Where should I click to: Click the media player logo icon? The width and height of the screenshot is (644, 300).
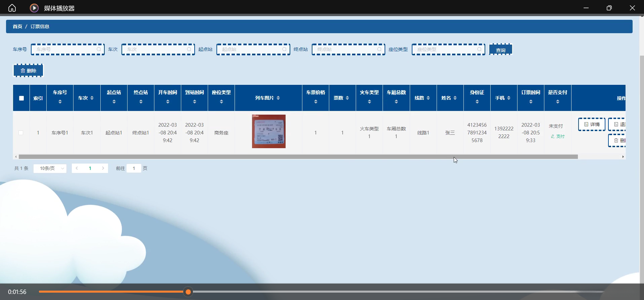pos(34,8)
